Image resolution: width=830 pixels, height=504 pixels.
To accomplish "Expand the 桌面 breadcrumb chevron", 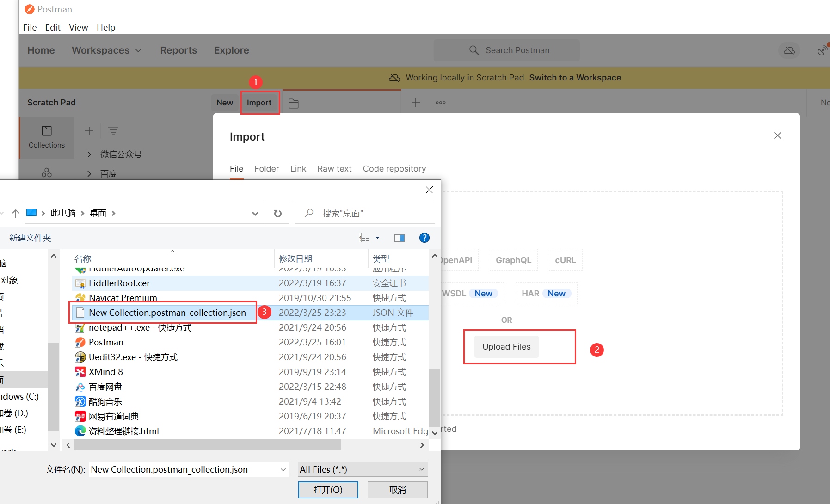I will click(113, 213).
